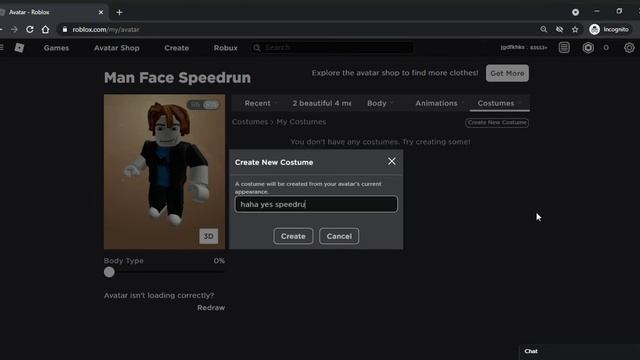Click the Create button in dialog

(293, 236)
